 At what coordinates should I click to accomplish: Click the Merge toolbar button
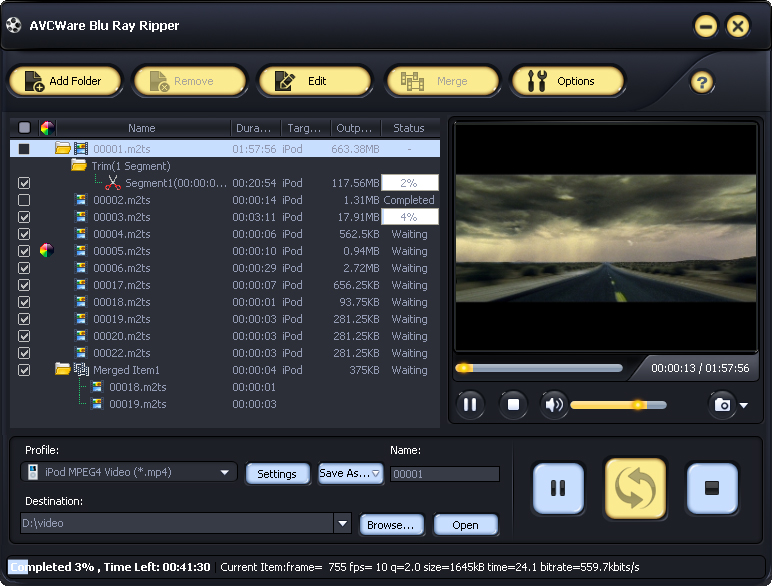point(443,81)
